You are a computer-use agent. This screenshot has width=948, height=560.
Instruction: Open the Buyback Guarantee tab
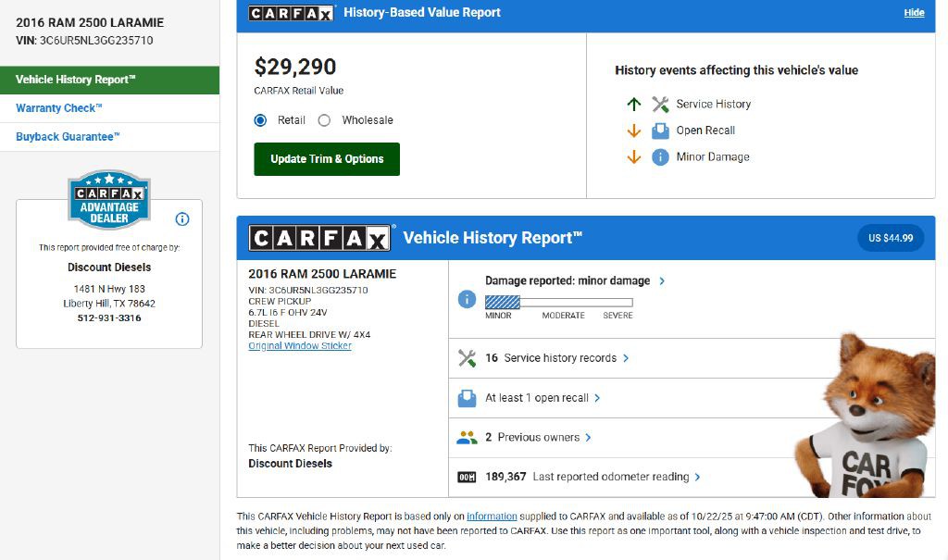click(68, 137)
